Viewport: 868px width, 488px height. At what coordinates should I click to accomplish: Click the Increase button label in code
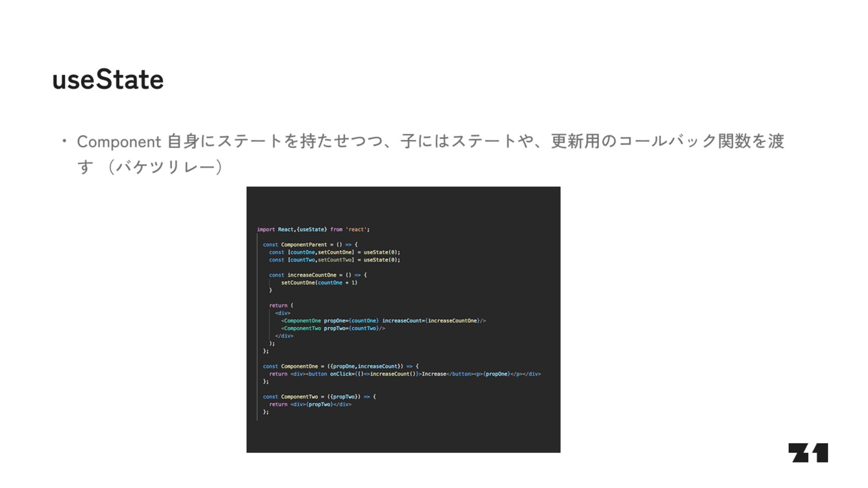[434, 374]
